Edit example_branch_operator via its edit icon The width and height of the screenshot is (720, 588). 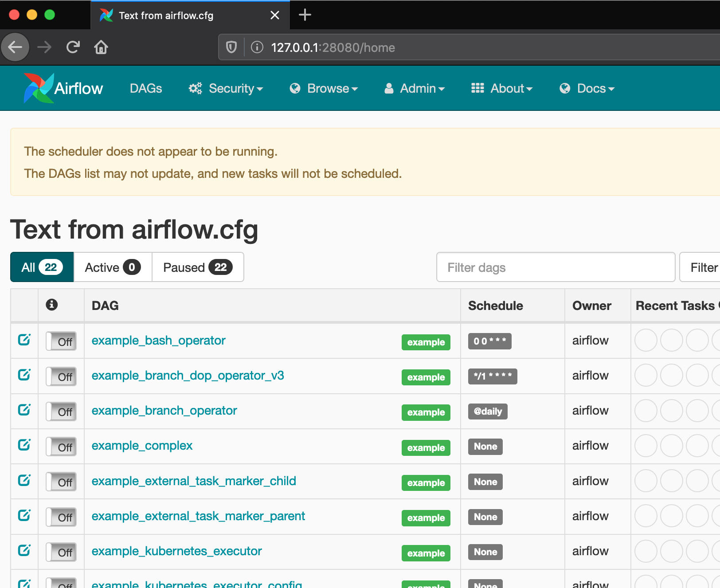24,410
